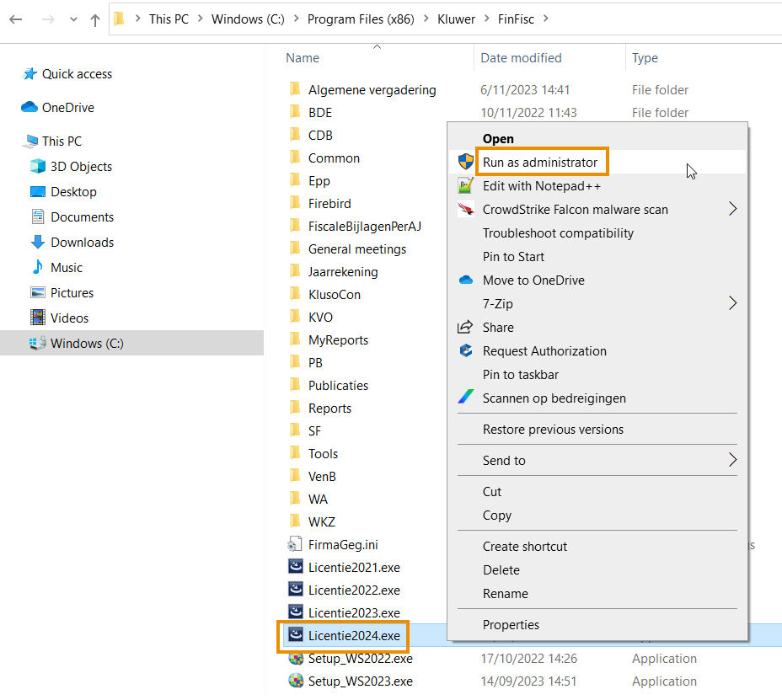Open Properties from the context menu
Screen dimensions: 782x700
(511, 625)
